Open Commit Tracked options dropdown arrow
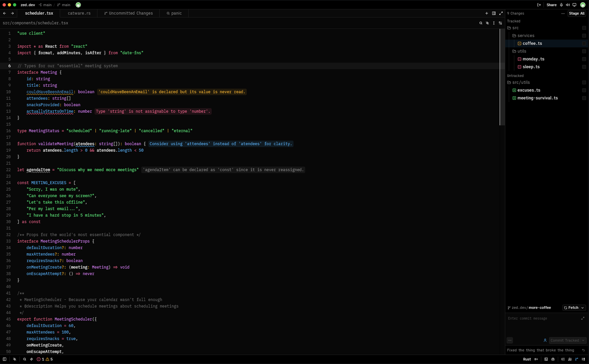589x364 pixels. click(x=583, y=340)
